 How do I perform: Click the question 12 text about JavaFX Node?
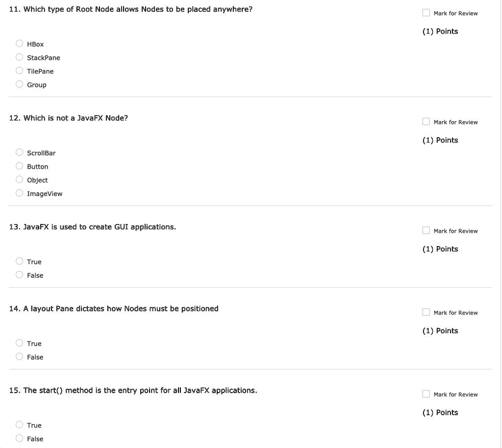[69, 118]
